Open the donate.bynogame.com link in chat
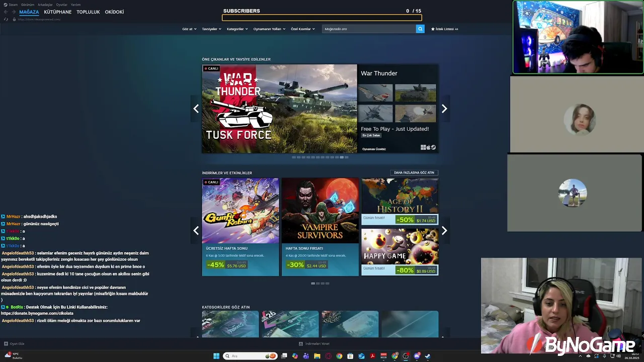 coord(37,313)
